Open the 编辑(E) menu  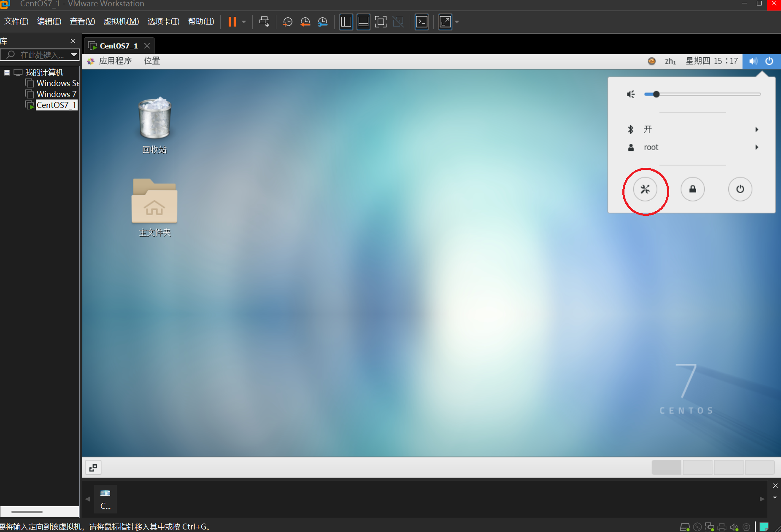[49, 21]
